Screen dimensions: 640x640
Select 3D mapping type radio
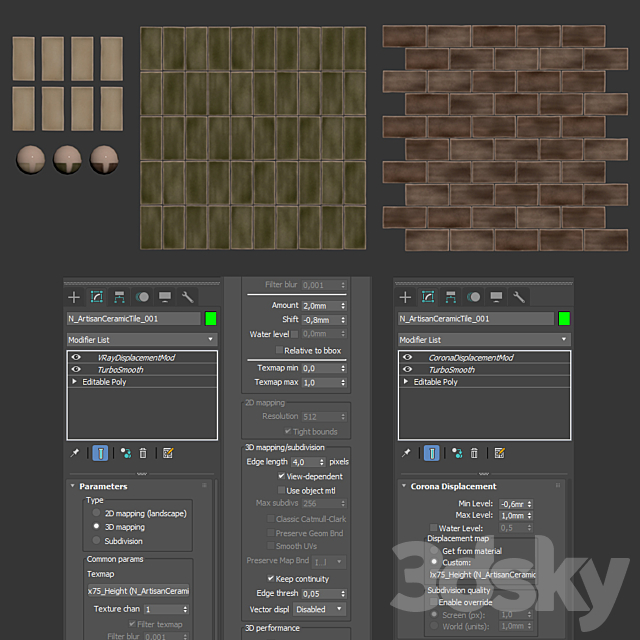[96, 526]
